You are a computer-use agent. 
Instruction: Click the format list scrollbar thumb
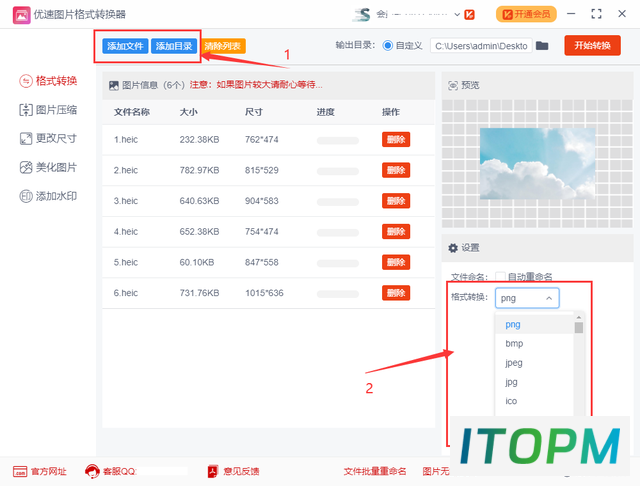click(x=579, y=328)
